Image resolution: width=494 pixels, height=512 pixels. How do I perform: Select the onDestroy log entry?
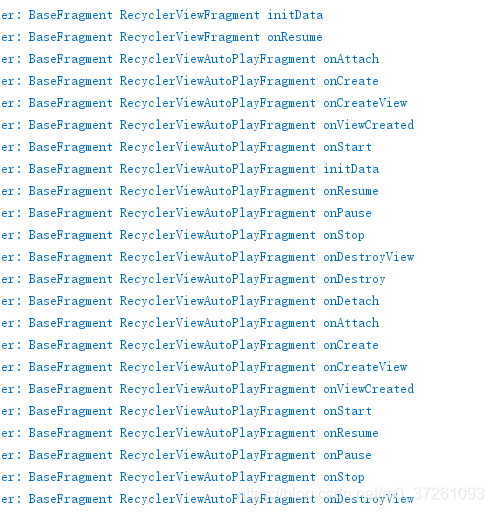pyautogui.click(x=193, y=279)
